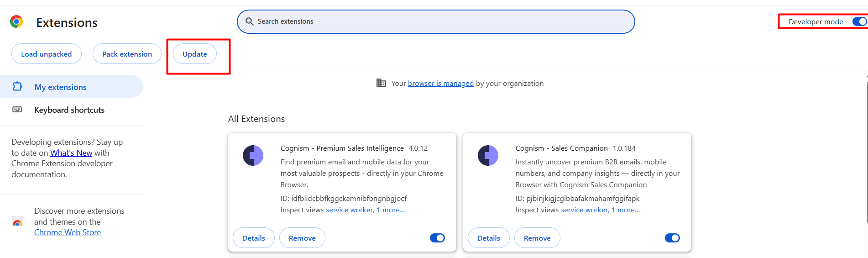Turn off Developer mode toggle
The height and width of the screenshot is (258, 868).
[x=859, y=21]
